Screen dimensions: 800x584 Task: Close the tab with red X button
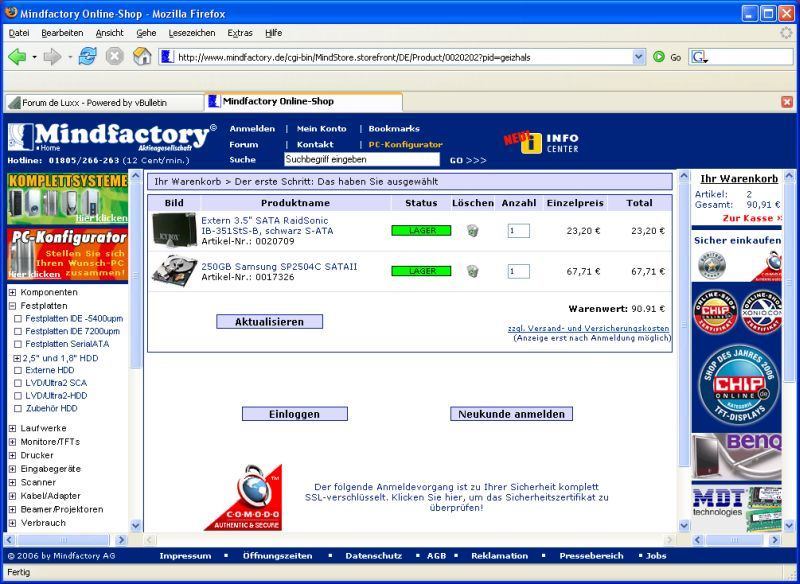pos(787,103)
